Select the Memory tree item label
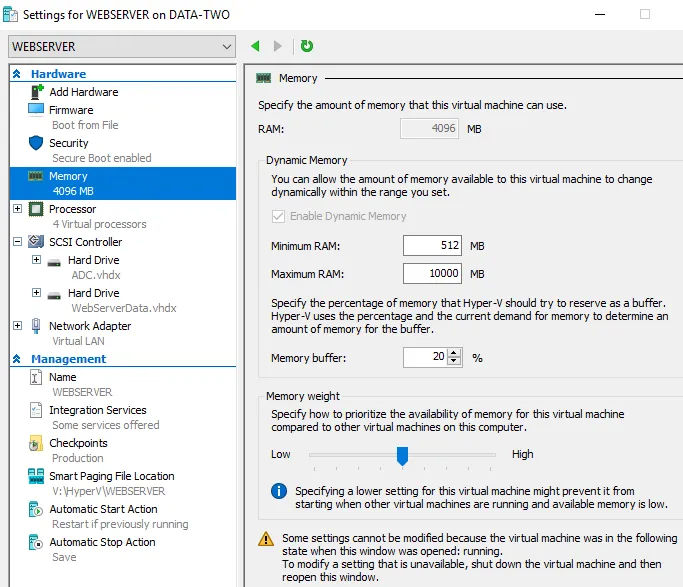Image resolution: width=683 pixels, height=587 pixels. click(x=68, y=176)
